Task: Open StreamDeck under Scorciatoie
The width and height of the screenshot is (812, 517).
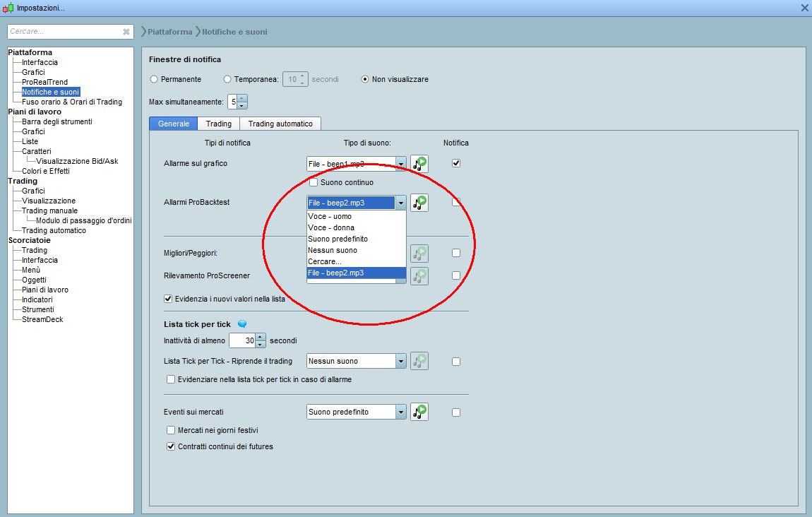Action: point(42,319)
